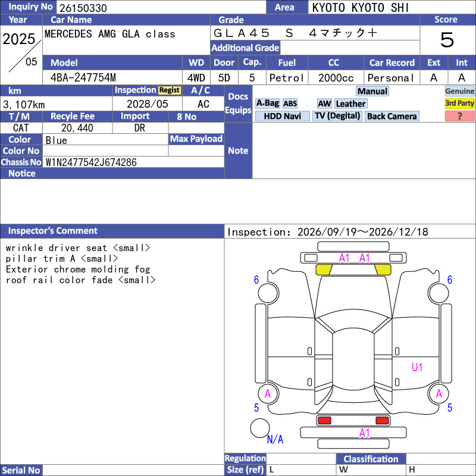Select the HDD Navi badge
Image resolution: width=476 pixels, height=476 pixels.
point(282,116)
